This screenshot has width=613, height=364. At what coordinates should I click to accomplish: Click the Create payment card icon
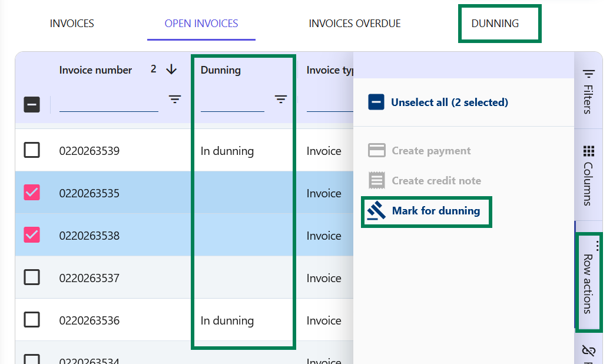[376, 151]
